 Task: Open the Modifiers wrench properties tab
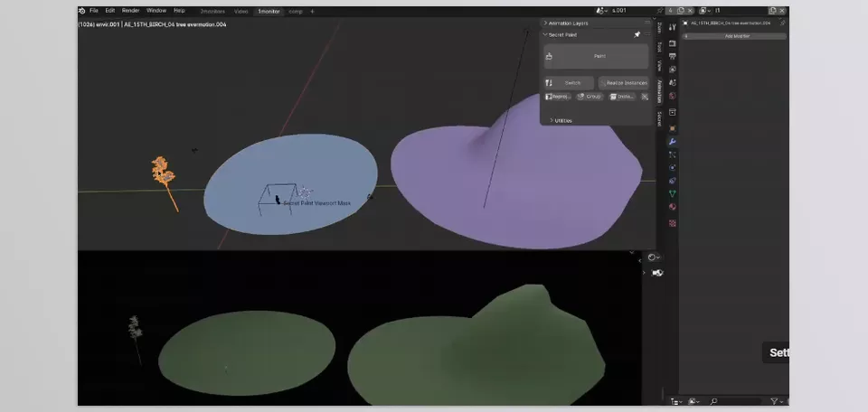click(672, 142)
